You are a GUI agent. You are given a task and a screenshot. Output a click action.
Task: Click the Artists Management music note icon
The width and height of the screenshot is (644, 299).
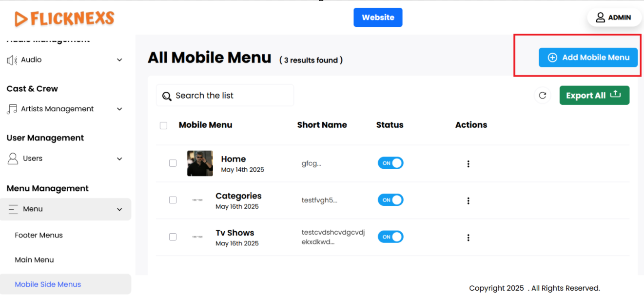tap(12, 109)
